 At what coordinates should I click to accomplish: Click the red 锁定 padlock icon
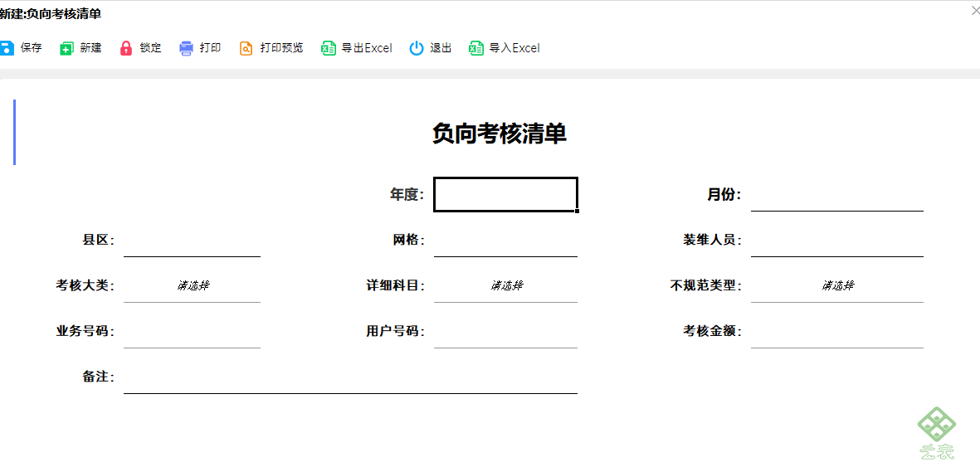tap(126, 48)
